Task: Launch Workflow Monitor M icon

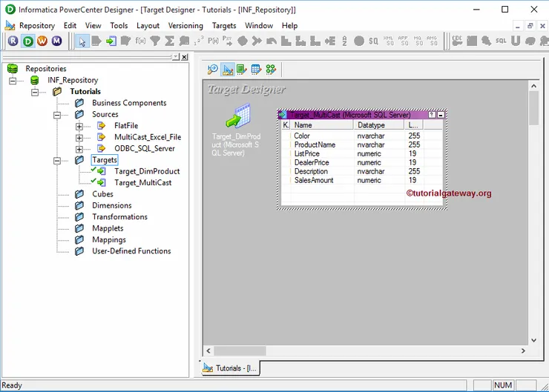Action: tap(56, 41)
